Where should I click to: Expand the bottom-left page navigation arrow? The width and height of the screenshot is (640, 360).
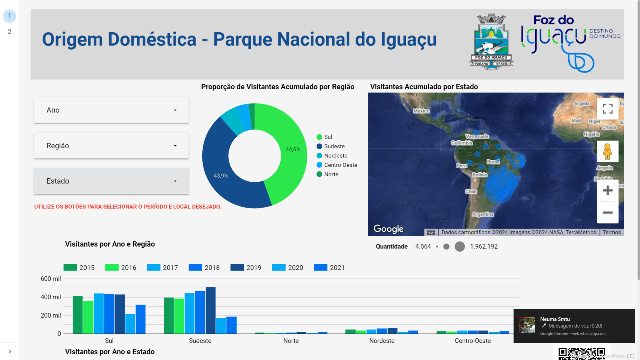10,351
